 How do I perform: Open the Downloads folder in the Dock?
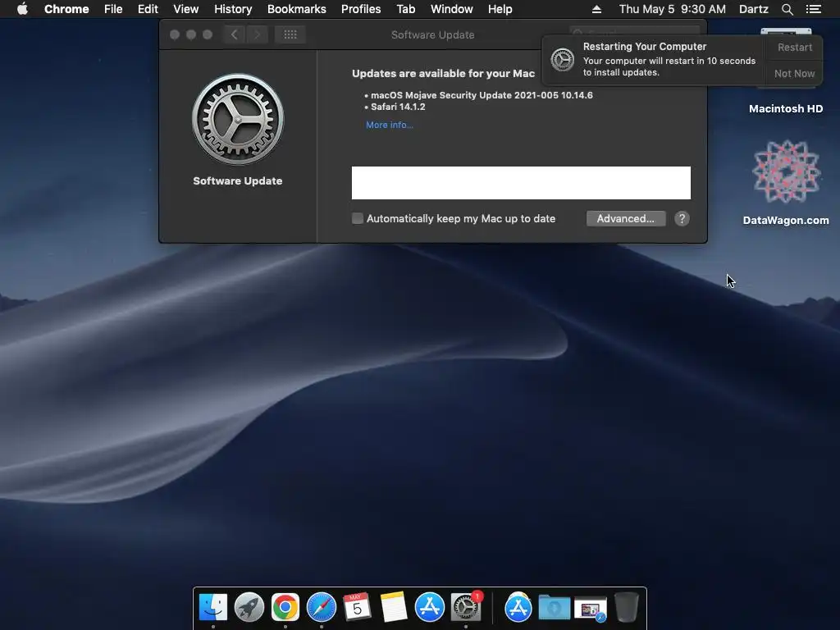pos(554,608)
